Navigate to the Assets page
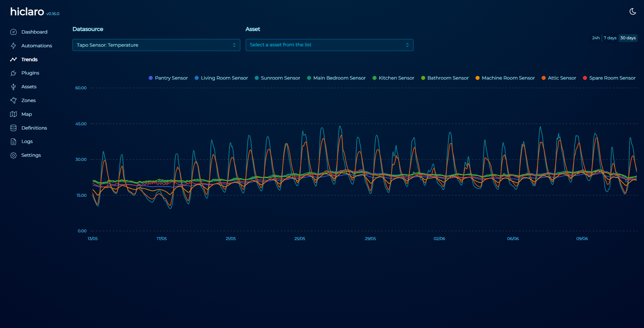Screen dimensions: 644x328 (x=29, y=87)
